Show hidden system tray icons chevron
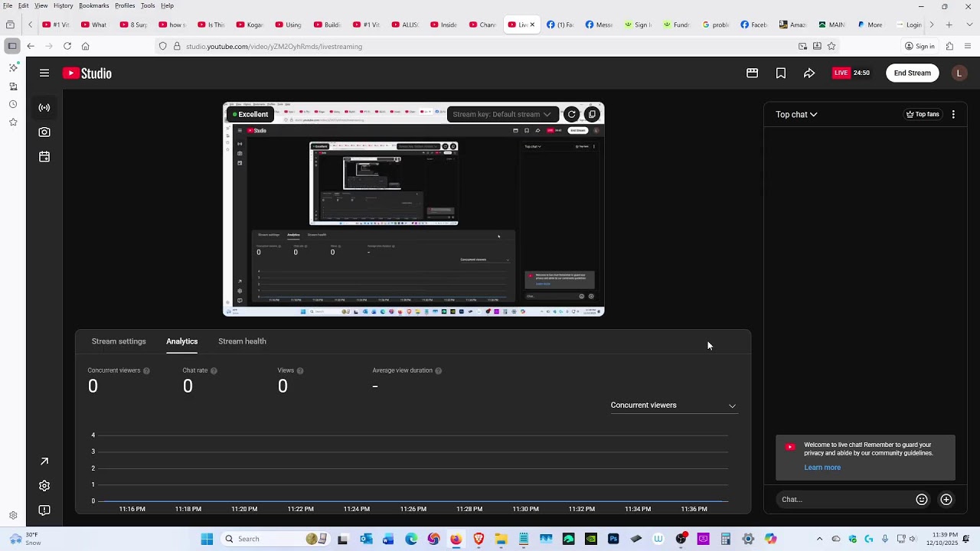980x551 pixels. (x=819, y=540)
